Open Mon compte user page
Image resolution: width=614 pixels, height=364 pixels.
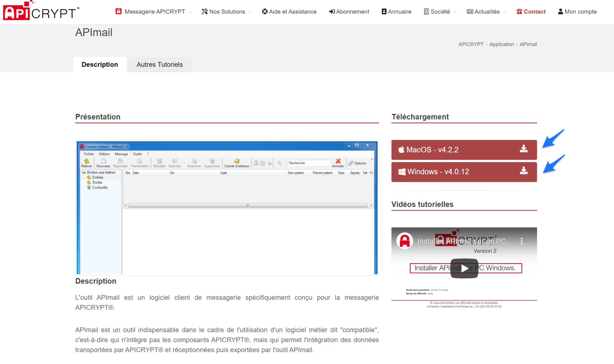577,12
